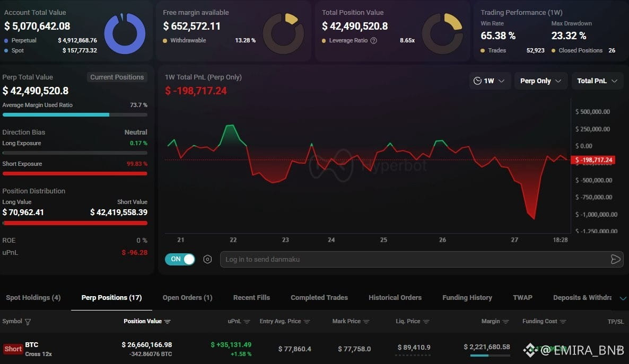Open the TWAP tab
Screen dimensions: 629x364
pyautogui.click(x=522, y=297)
